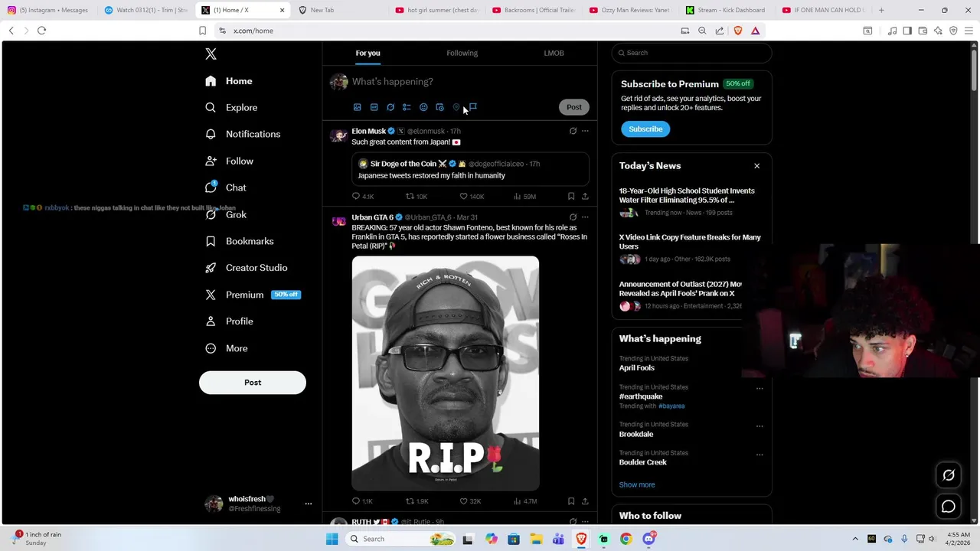Screen dimensions: 980x551
Task: Add a GIF in the composer
Action: 374,107
